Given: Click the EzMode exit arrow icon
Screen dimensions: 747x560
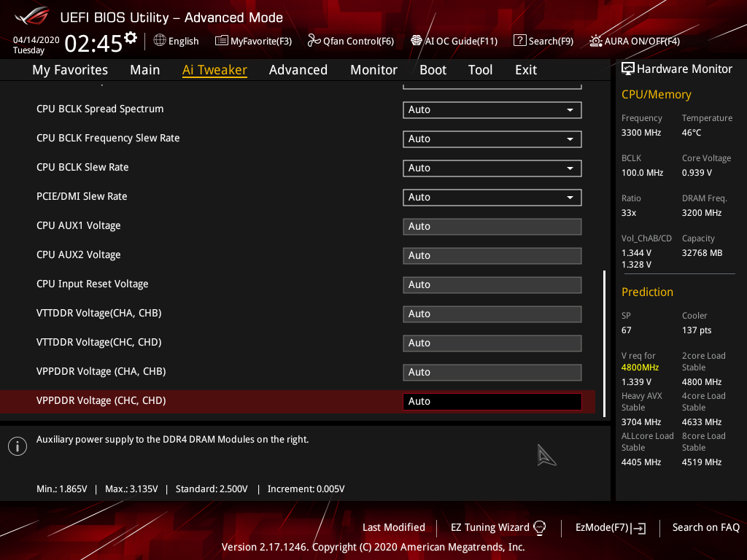Looking at the screenshot, I should [x=638, y=528].
